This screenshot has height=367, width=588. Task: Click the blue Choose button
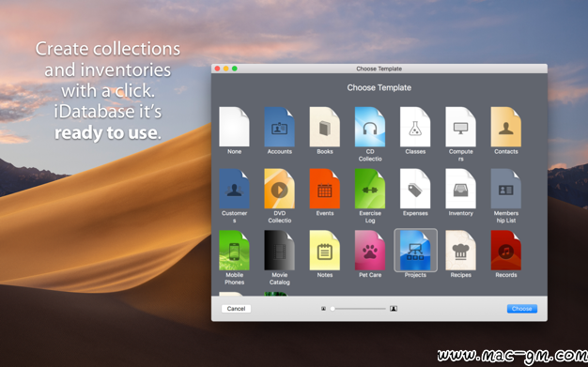522,309
